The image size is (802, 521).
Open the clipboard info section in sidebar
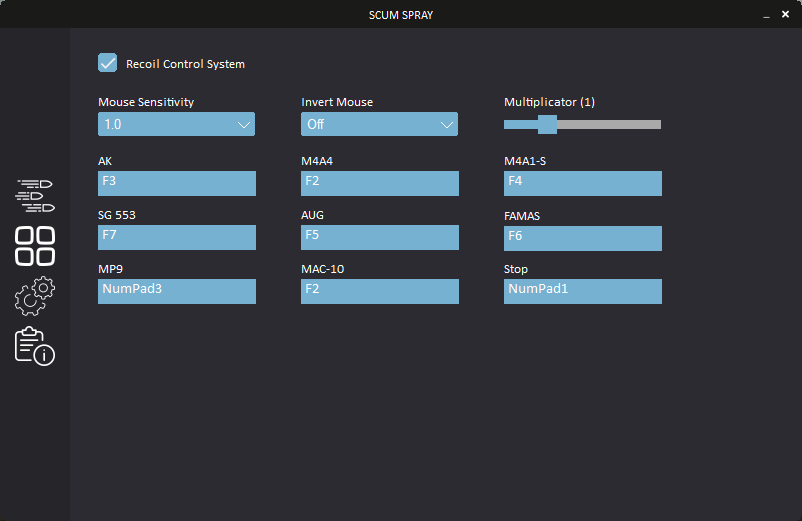click(x=35, y=346)
